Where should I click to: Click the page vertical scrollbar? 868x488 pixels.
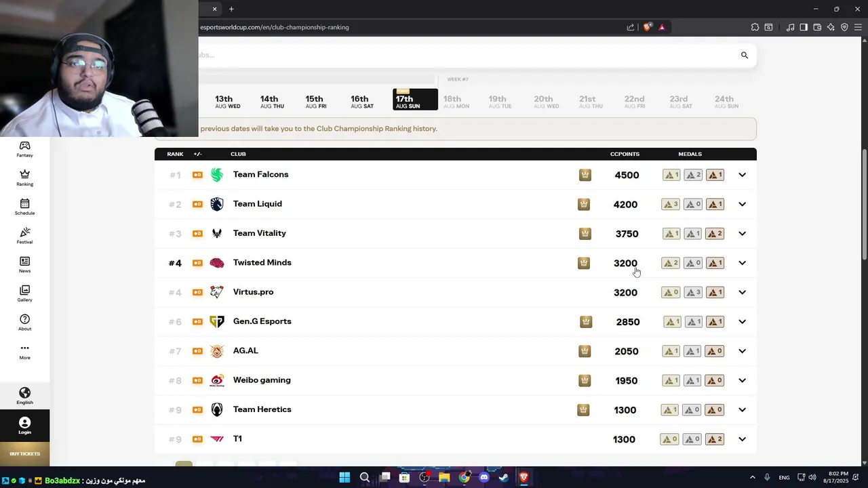864,203
